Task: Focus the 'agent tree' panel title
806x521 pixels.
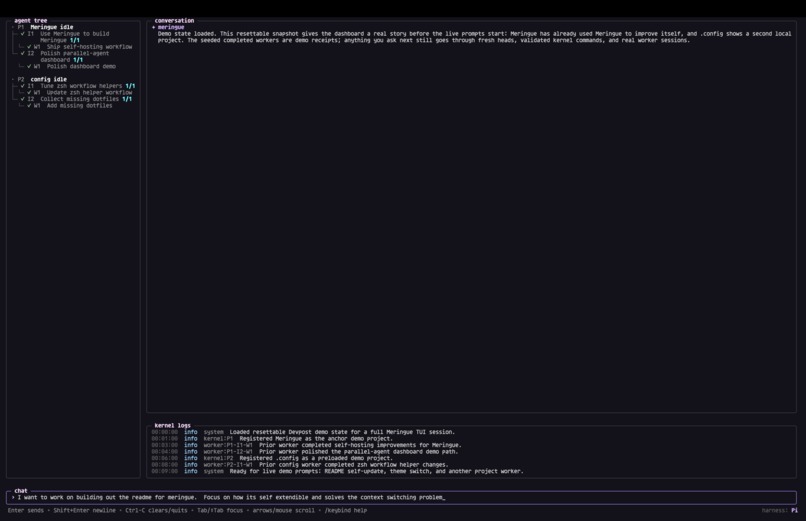Action: click(x=31, y=21)
